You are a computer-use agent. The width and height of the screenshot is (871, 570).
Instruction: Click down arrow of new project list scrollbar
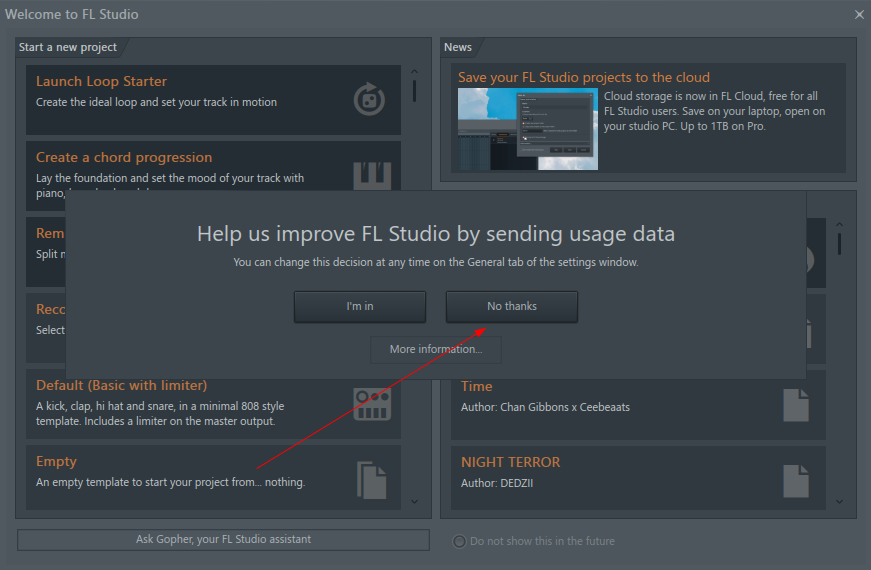(x=414, y=501)
